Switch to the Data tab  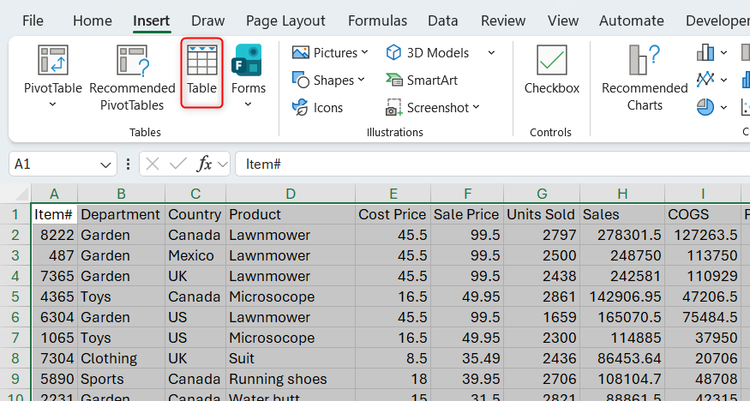[x=443, y=21]
